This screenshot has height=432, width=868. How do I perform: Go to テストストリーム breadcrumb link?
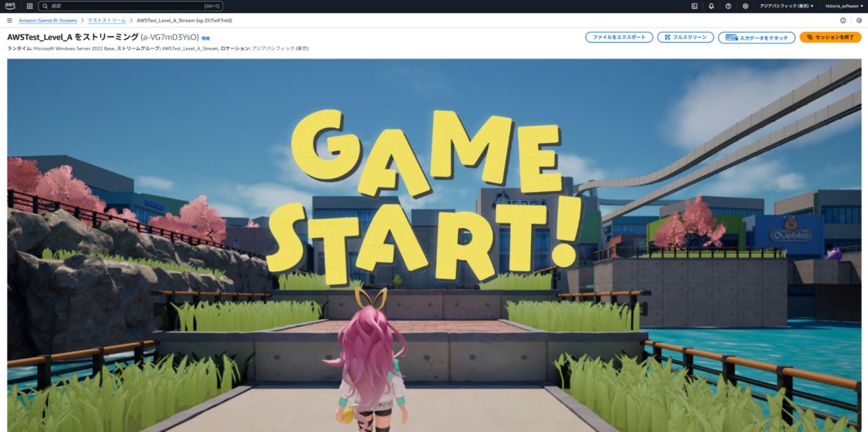point(107,20)
